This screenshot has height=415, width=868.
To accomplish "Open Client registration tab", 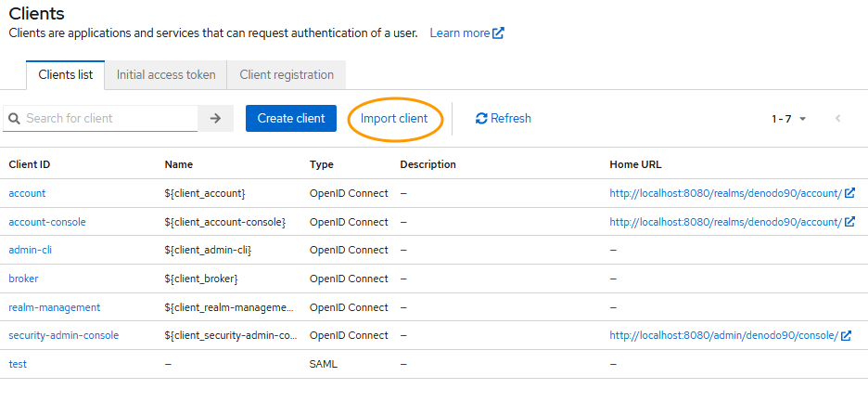I will click(x=287, y=75).
